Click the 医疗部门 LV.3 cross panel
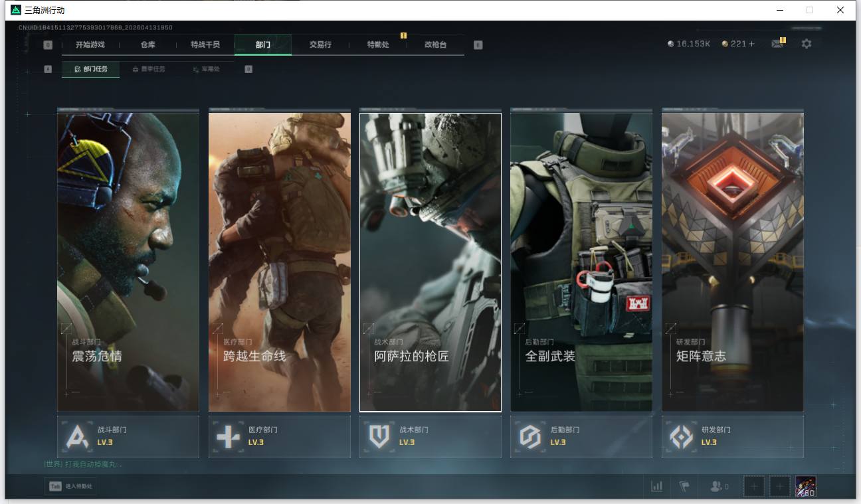 tap(279, 436)
